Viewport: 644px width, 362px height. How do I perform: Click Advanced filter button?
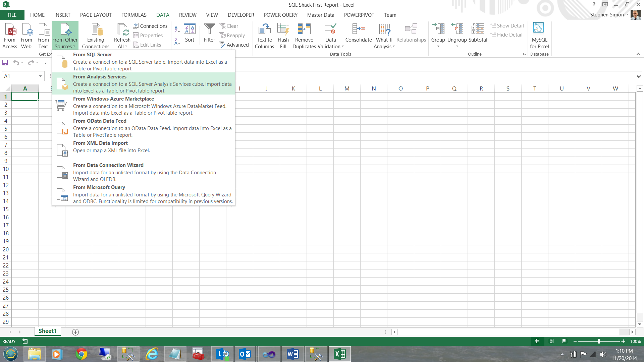234,45
